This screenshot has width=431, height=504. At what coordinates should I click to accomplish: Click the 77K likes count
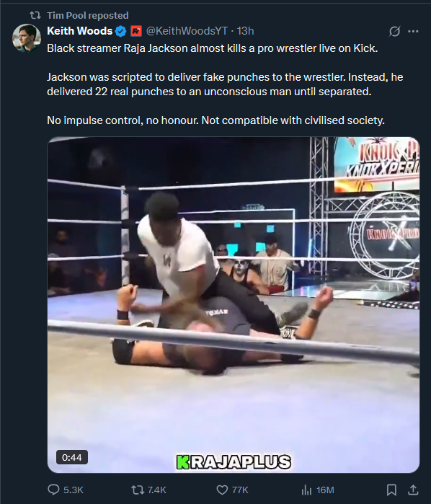[x=240, y=490]
